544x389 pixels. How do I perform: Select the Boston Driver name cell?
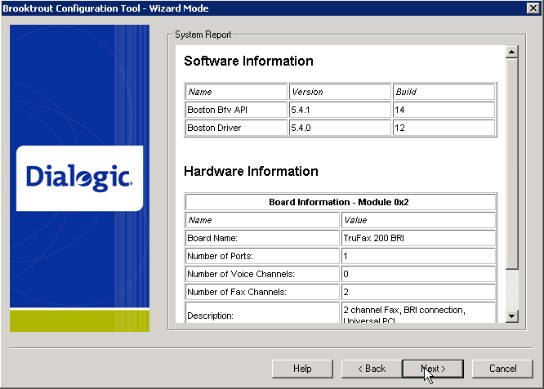click(x=236, y=128)
